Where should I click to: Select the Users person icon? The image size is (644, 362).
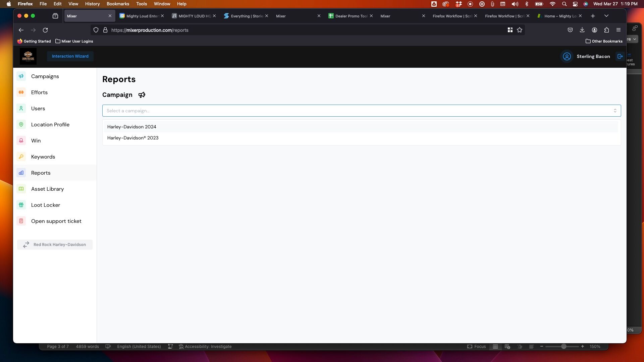point(21,108)
